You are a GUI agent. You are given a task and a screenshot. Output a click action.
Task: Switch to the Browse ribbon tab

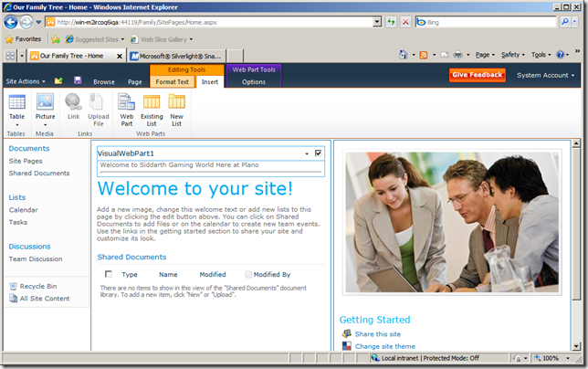(104, 82)
